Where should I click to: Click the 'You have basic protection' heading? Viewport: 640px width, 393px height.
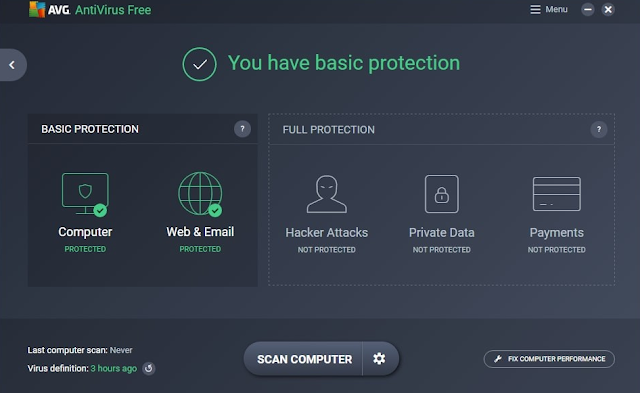click(x=344, y=63)
